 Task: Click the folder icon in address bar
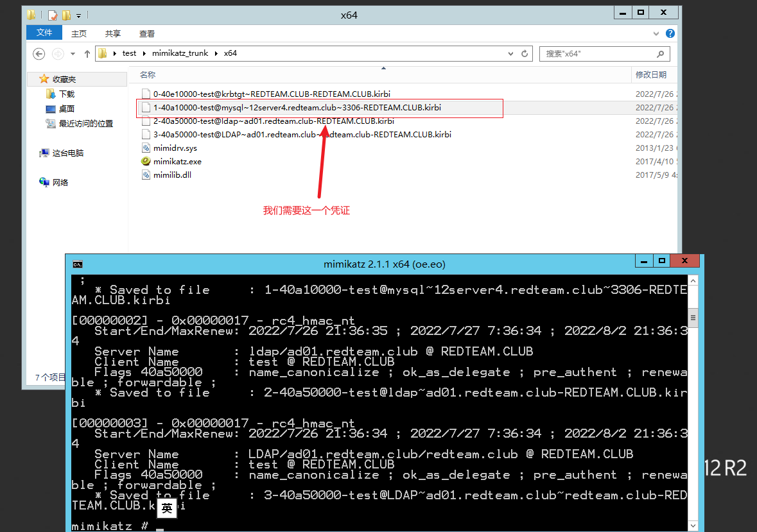coord(102,53)
